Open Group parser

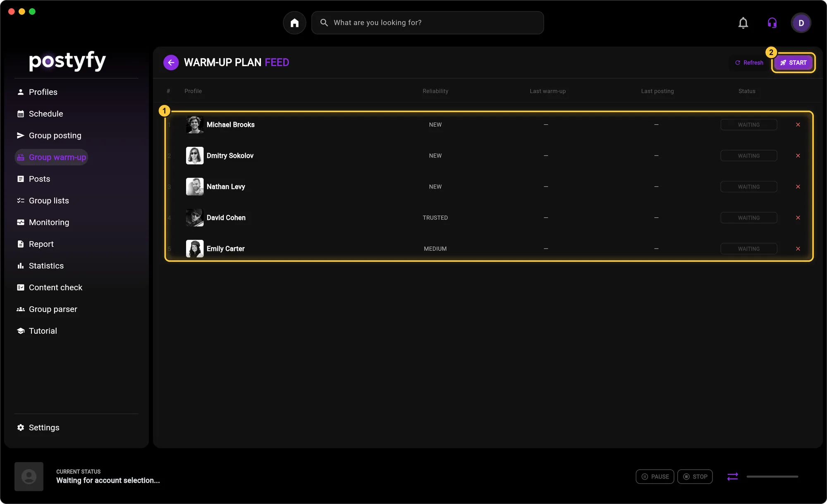point(47,309)
